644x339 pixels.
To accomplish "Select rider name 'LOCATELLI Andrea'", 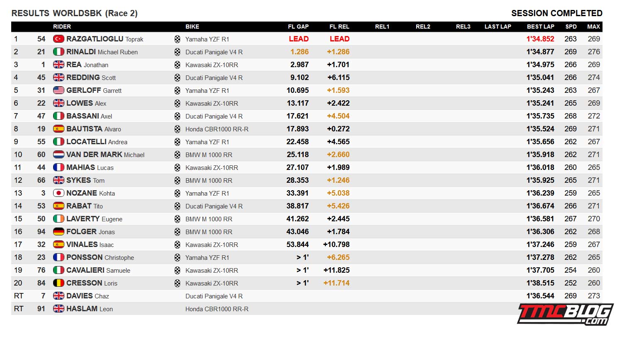I will pyautogui.click(x=97, y=142).
